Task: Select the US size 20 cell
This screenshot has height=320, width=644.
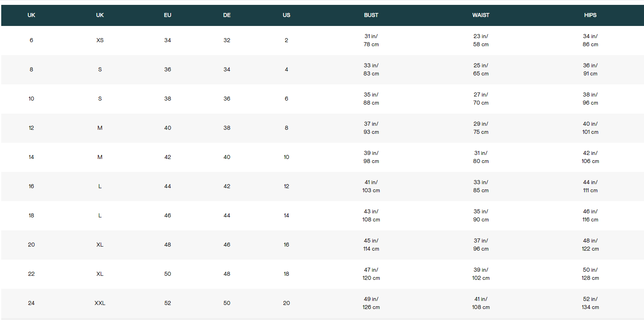Action: point(286,303)
